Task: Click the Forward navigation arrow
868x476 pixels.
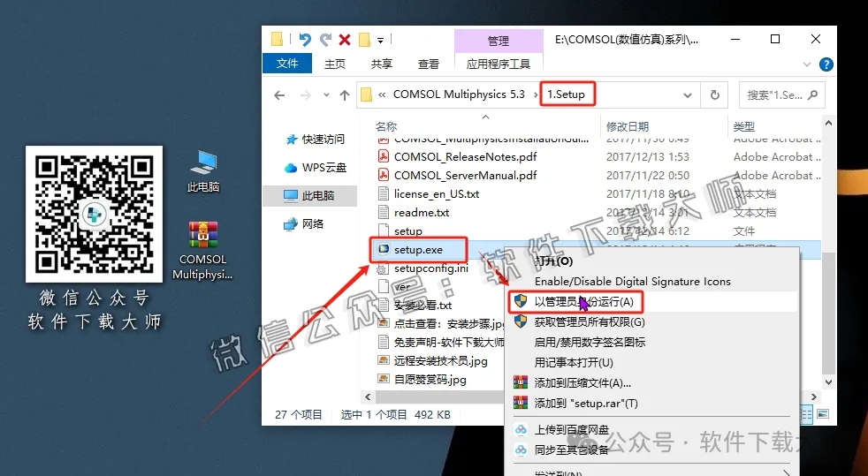Action: point(305,95)
